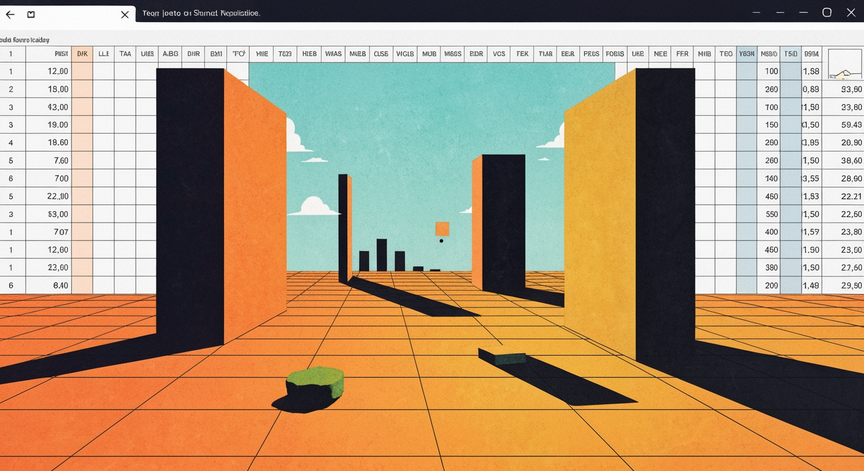Select the cell with value 550
Viewport: 864px width, 471px height.
click(x=769, y=214)
